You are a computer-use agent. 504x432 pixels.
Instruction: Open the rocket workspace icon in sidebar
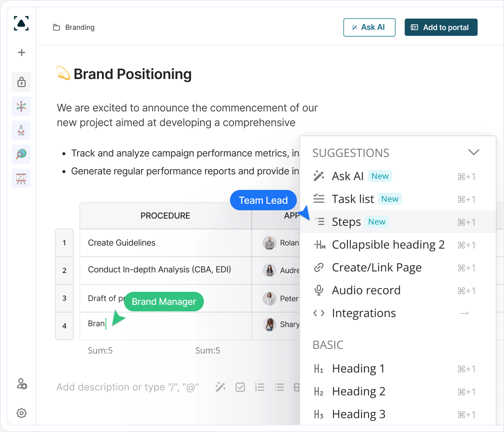(x=21, y=130)
